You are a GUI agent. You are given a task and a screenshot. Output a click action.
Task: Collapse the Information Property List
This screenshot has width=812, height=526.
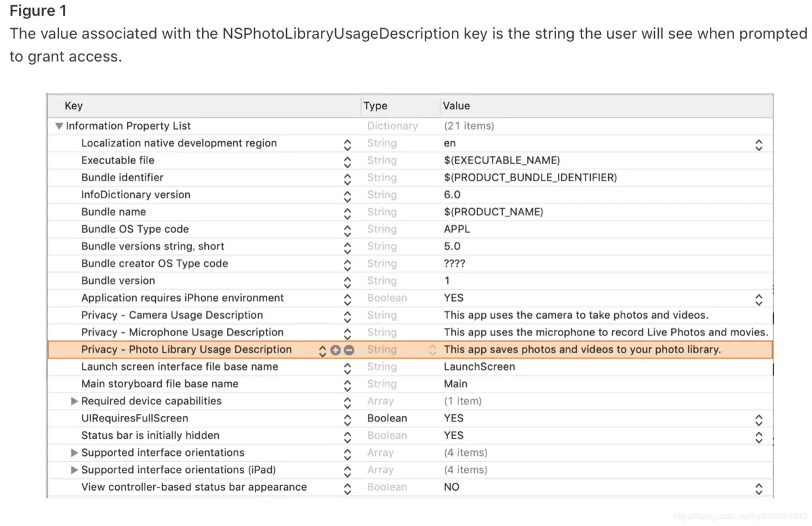(x=60, y=126)
